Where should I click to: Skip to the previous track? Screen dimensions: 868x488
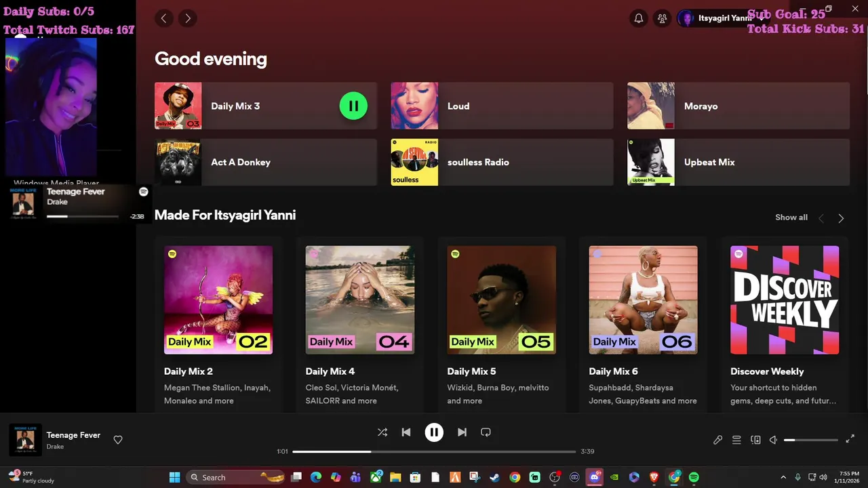406,432
